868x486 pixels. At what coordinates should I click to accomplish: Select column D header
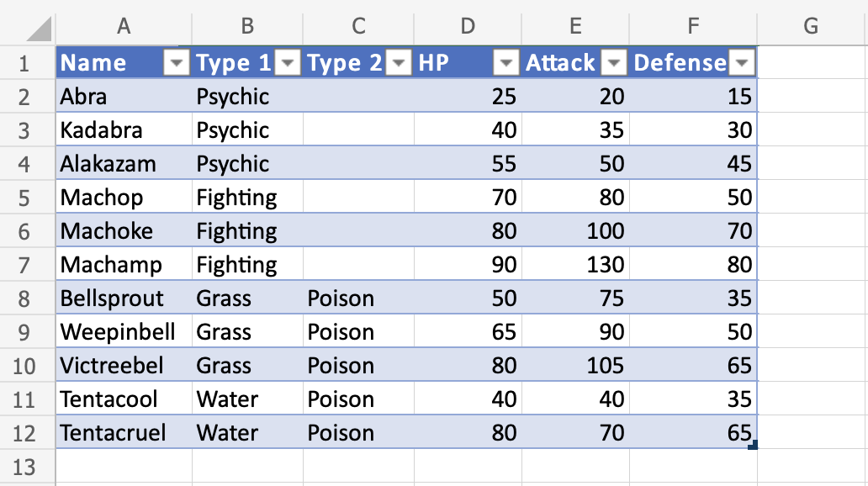[468, 26]
